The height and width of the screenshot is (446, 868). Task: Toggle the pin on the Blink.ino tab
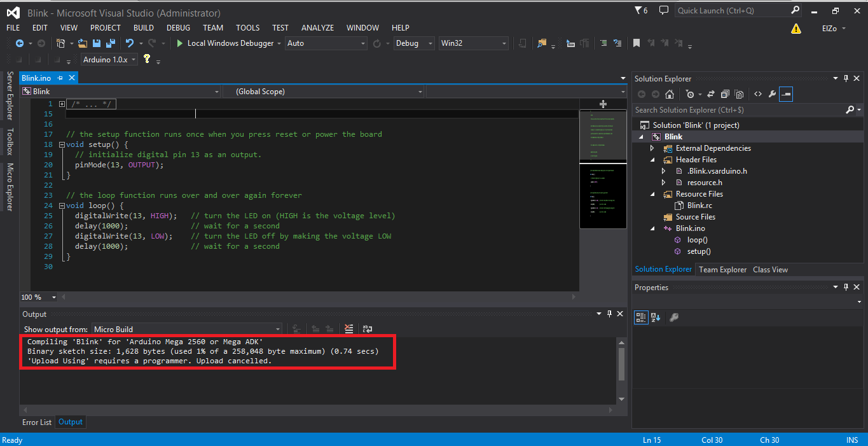coord(60,78)
